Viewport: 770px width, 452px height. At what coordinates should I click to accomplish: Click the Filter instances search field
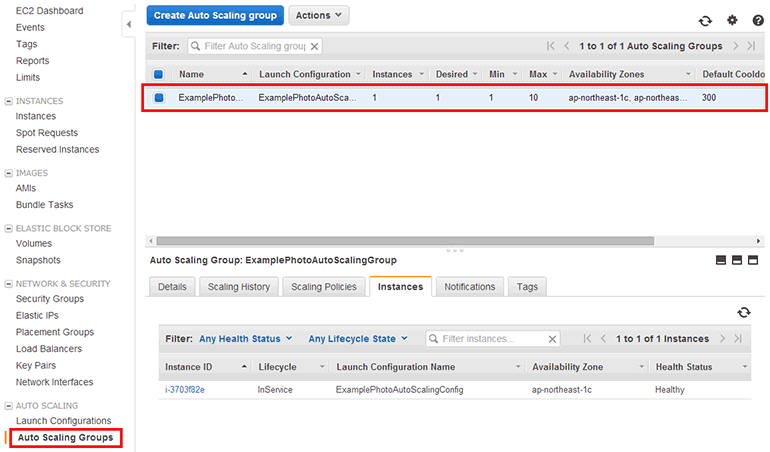coord(492,339)
